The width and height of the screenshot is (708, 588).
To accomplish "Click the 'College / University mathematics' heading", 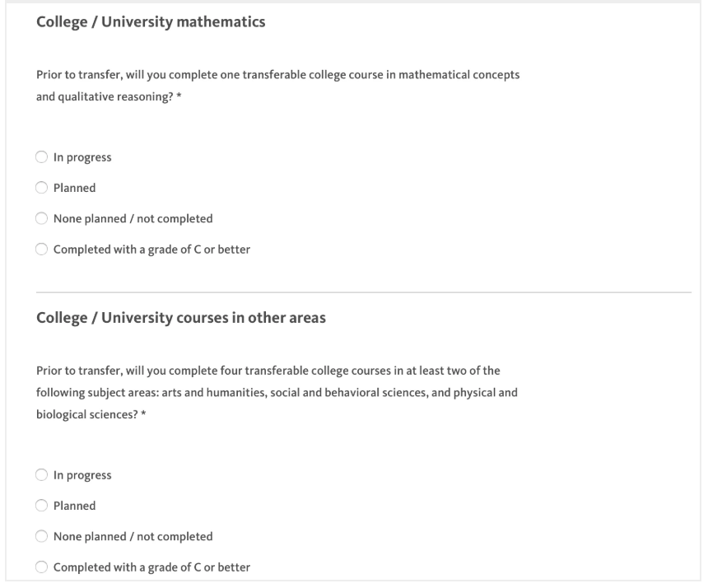I will pos(151,23).
